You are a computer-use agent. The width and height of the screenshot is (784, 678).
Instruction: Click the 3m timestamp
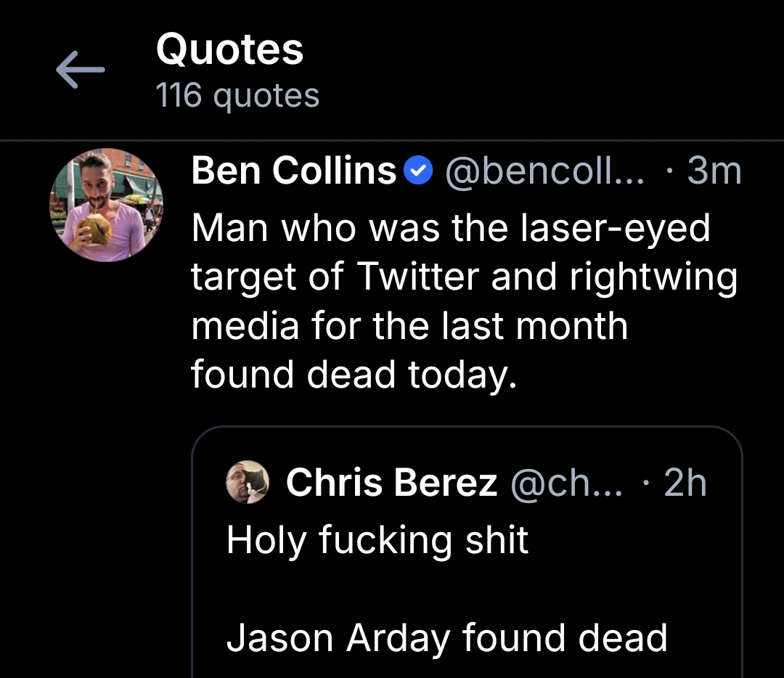714,171
